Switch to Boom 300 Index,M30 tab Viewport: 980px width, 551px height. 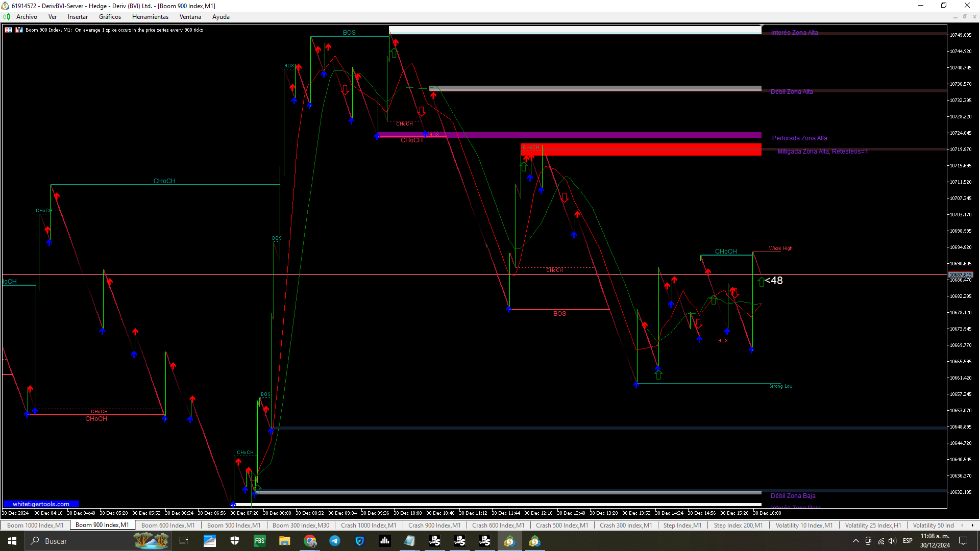point(301,525)
